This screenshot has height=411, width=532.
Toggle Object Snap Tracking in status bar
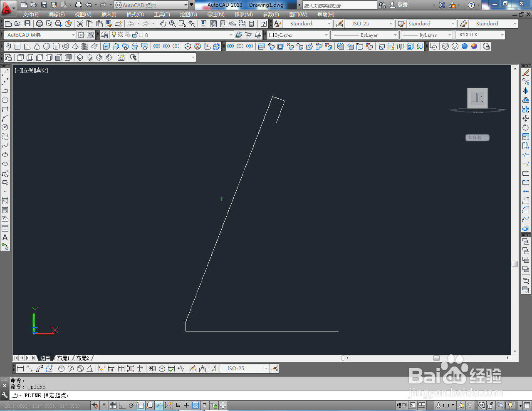[159, 405]
